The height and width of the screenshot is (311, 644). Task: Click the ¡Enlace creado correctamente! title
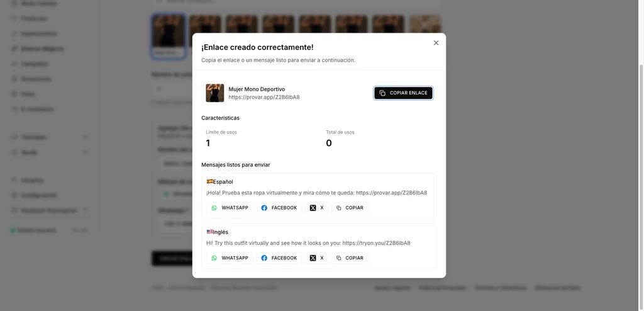click(257, 47)
